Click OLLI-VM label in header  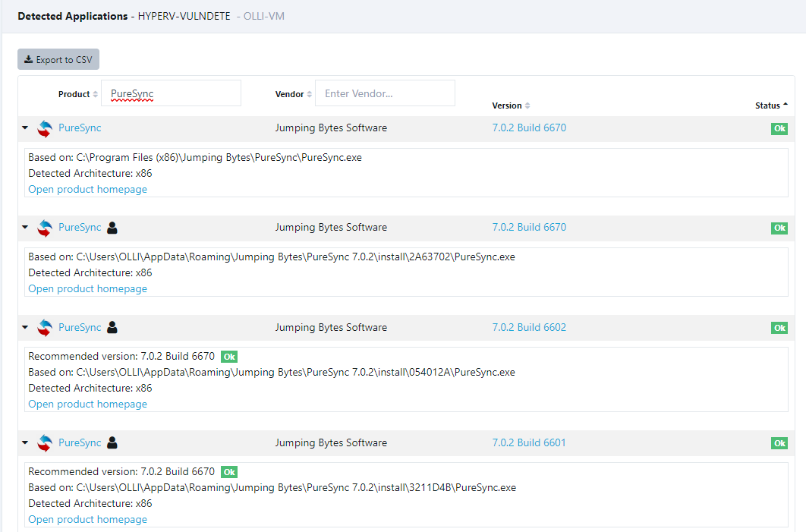pos(263,16)
